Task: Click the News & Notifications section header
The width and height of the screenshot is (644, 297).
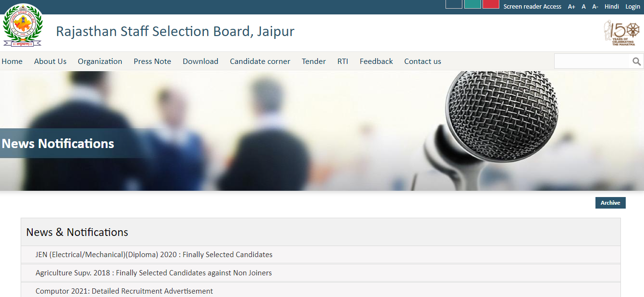Action: [x=77, y=232]
